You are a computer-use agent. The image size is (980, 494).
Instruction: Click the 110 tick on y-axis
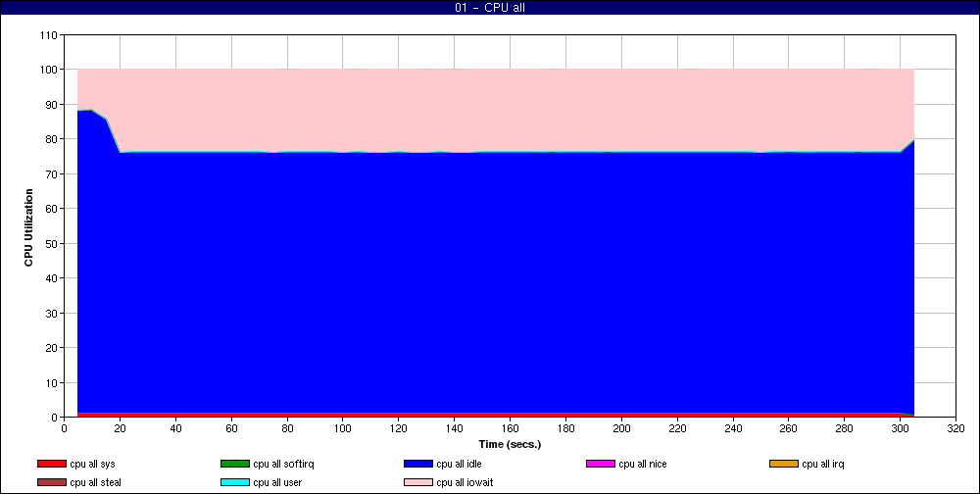click(x=50, y=35)
